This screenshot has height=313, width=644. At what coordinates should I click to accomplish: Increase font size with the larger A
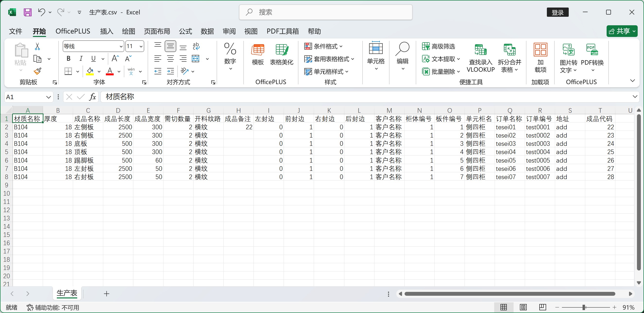coord(115,59)
